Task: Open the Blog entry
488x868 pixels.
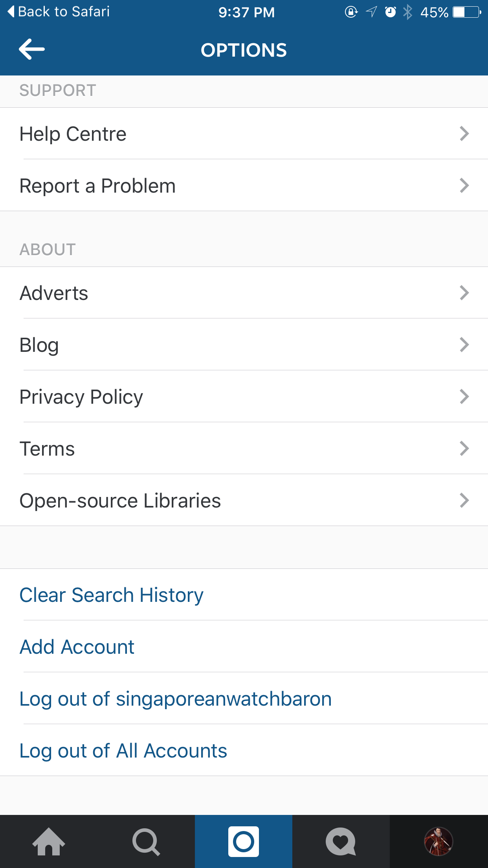Action: 39,345
